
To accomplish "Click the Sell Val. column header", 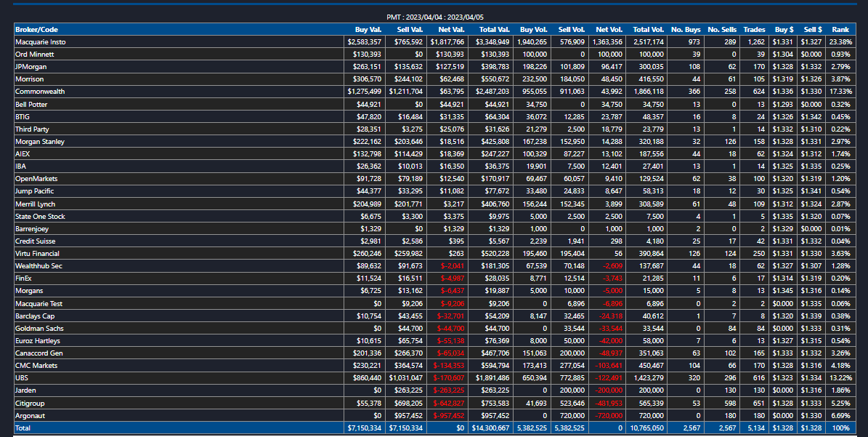I will click(410, 29).
